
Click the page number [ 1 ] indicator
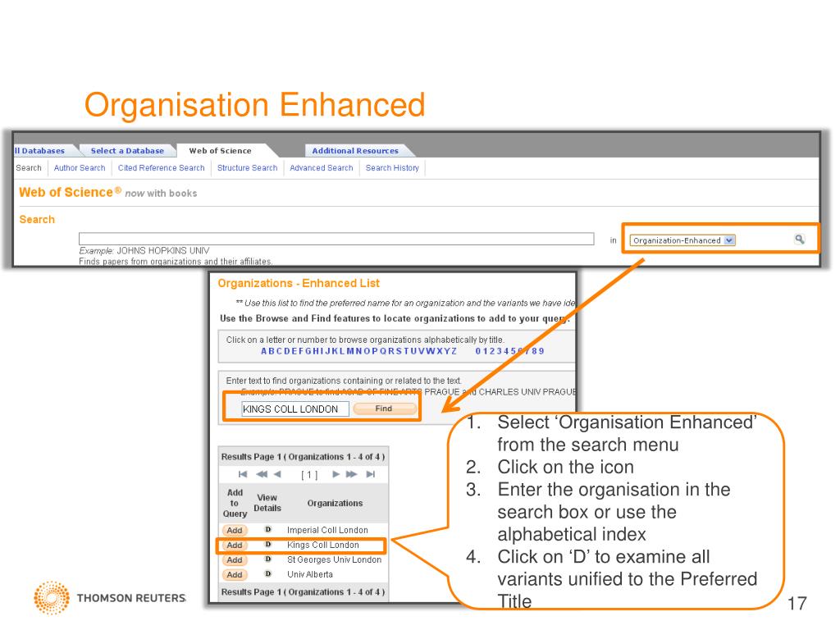[x=309, y=475]
